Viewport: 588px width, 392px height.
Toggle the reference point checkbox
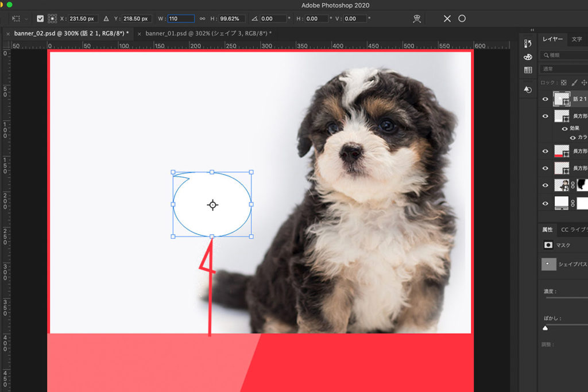40,18
